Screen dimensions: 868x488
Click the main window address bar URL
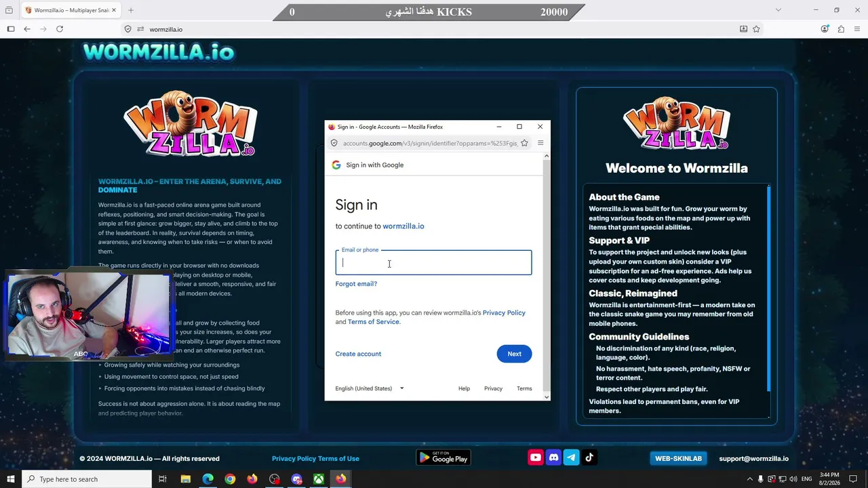point(166,29)
